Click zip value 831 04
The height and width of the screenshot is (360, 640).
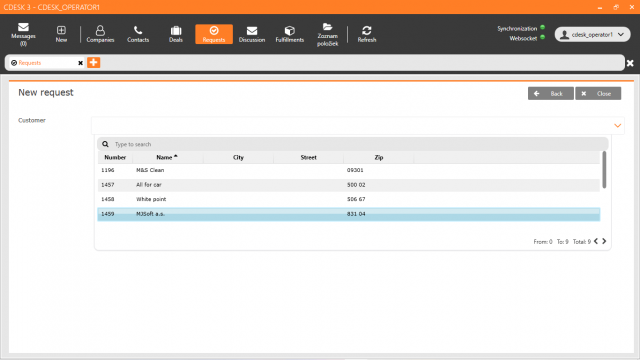coord(356,214)
